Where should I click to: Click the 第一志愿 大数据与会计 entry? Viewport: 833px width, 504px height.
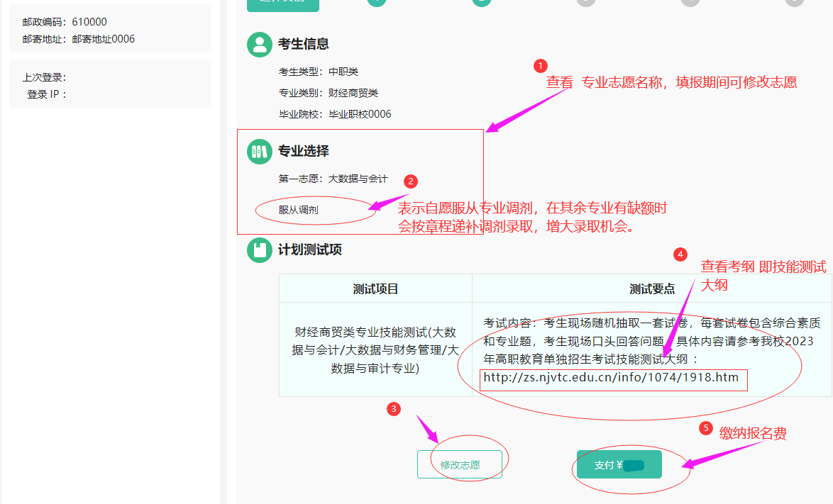click(x=333, y=179)
